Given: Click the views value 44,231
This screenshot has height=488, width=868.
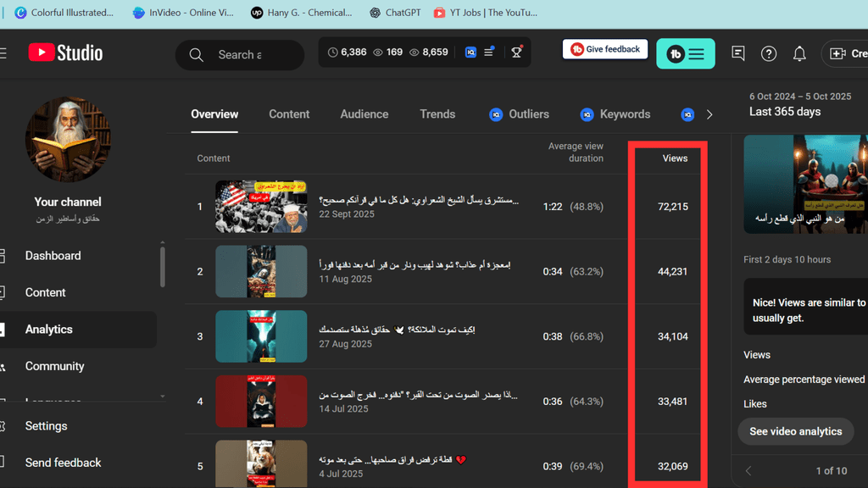Looking at the screenshot, I should (x=672, y=271).
